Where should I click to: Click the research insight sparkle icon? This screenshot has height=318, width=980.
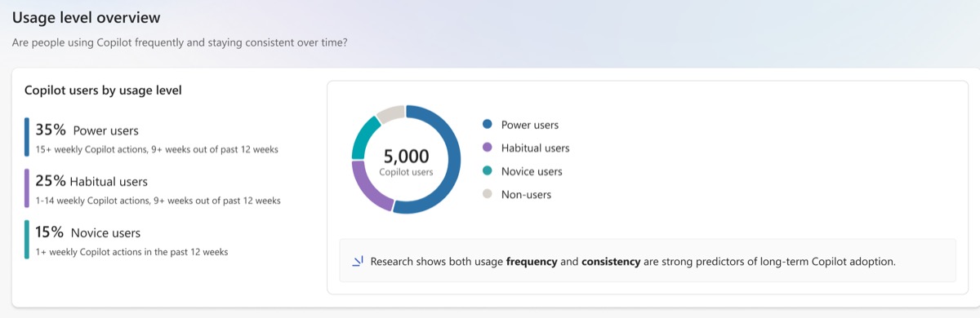(358, 262)
